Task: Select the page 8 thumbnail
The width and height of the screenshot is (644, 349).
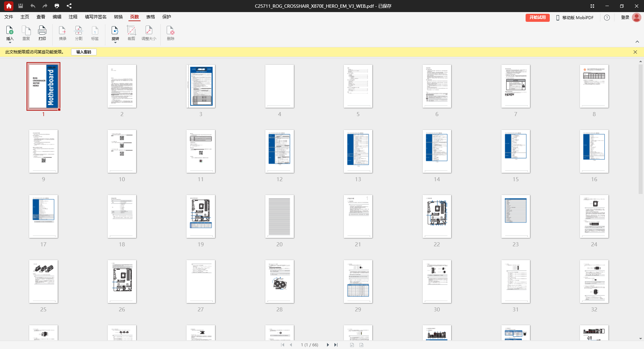Action: 594,86
